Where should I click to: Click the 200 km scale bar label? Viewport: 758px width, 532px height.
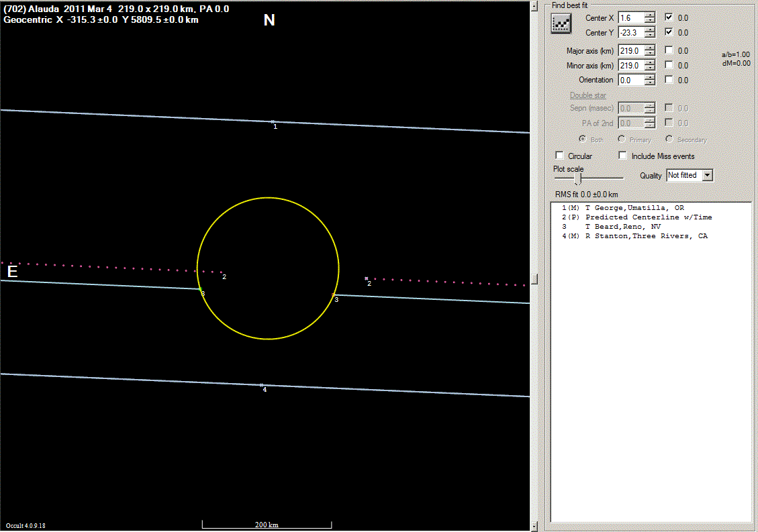click(267, 525)
